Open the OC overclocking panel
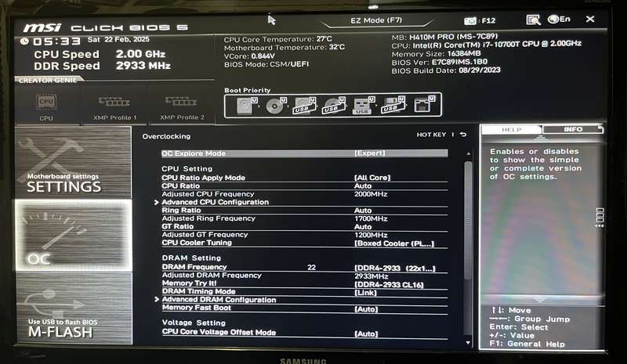627x364 pixels. [74, 235]
